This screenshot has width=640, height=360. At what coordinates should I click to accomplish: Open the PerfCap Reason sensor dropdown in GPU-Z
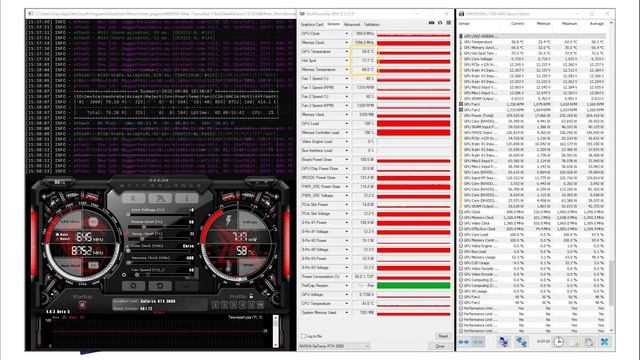pyautogui.click(x=347, y=286)
